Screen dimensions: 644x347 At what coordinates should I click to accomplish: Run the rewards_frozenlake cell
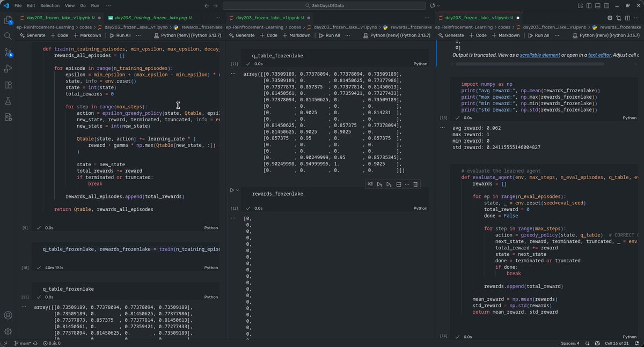[232, 190]
